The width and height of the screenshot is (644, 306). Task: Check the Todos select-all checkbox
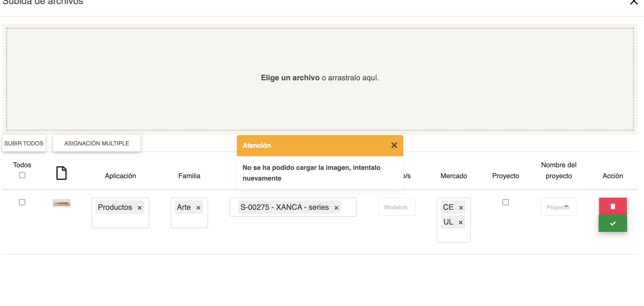point(22,175)
